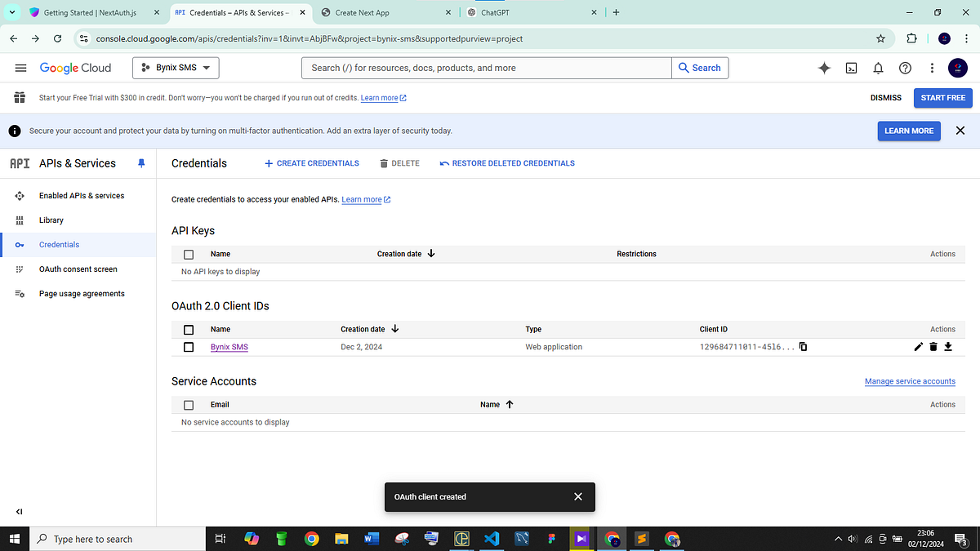
Task: Open Google Cloud notifications bell
Action: (878, 68)
